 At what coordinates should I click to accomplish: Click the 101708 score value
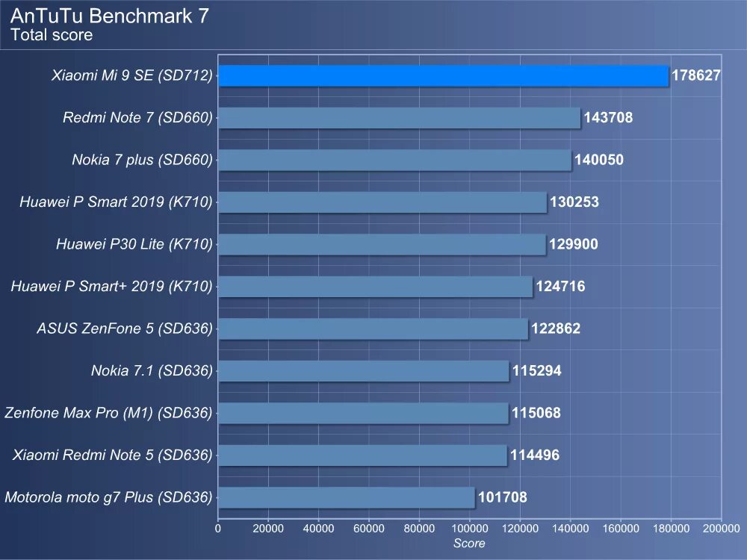(x=503, y=497)
